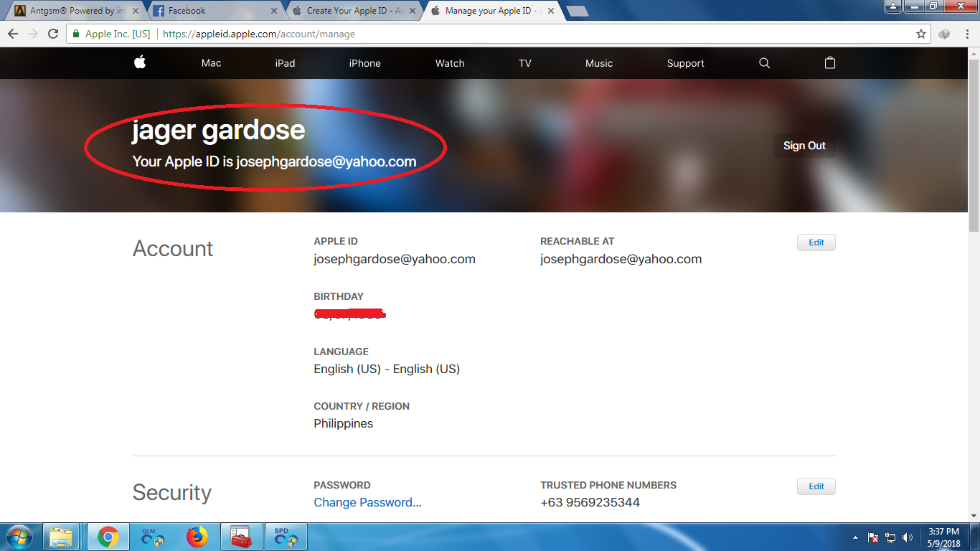Click the scrollbar down arrow

[x=974, y=517]
